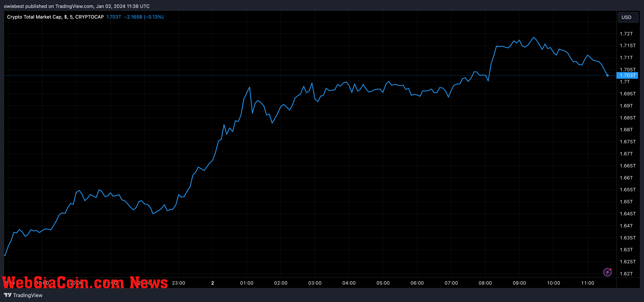Click the 1.65T price axis label
This screenshot has width=644, height=302.
[626, 202]
